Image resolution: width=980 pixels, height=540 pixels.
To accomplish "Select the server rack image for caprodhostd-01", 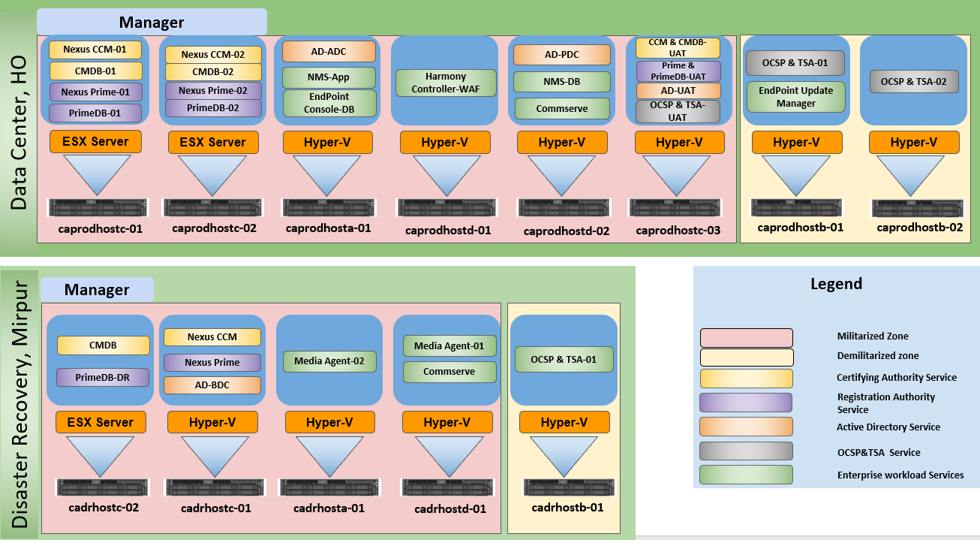I will click(x=446, y=207).
